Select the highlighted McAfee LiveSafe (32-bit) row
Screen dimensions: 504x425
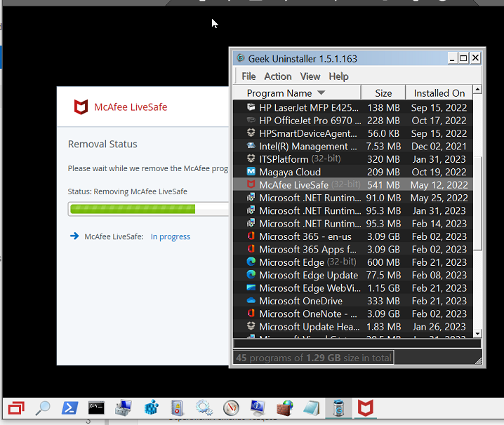[353, 184]
